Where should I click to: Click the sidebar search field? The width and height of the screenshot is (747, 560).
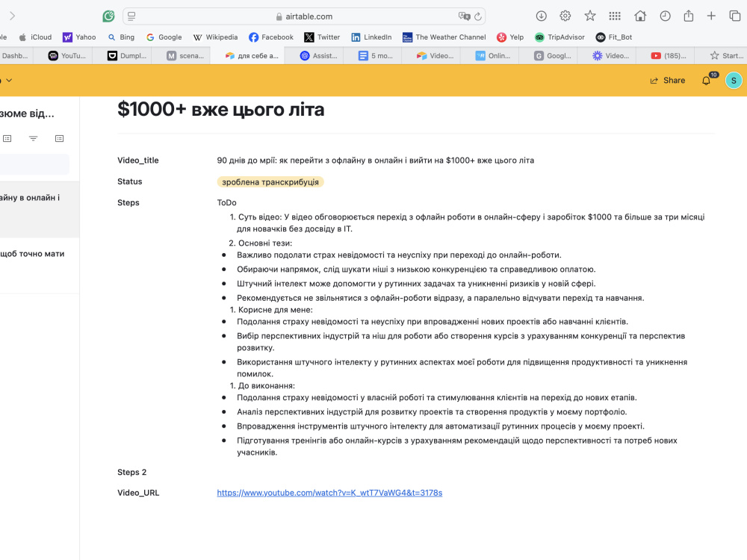tap(35, 164)
